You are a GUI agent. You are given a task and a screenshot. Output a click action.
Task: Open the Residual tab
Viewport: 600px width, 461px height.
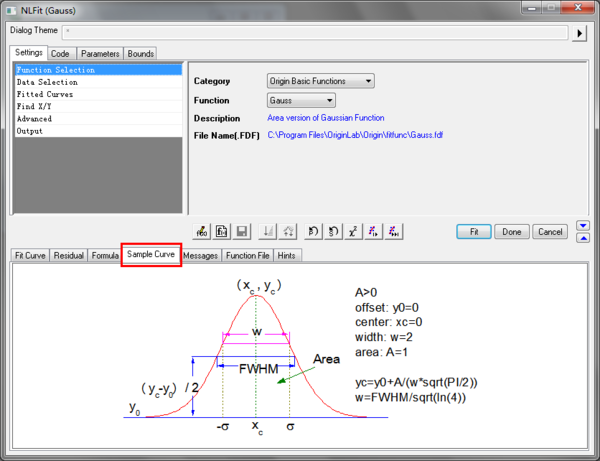pos(68,255)
